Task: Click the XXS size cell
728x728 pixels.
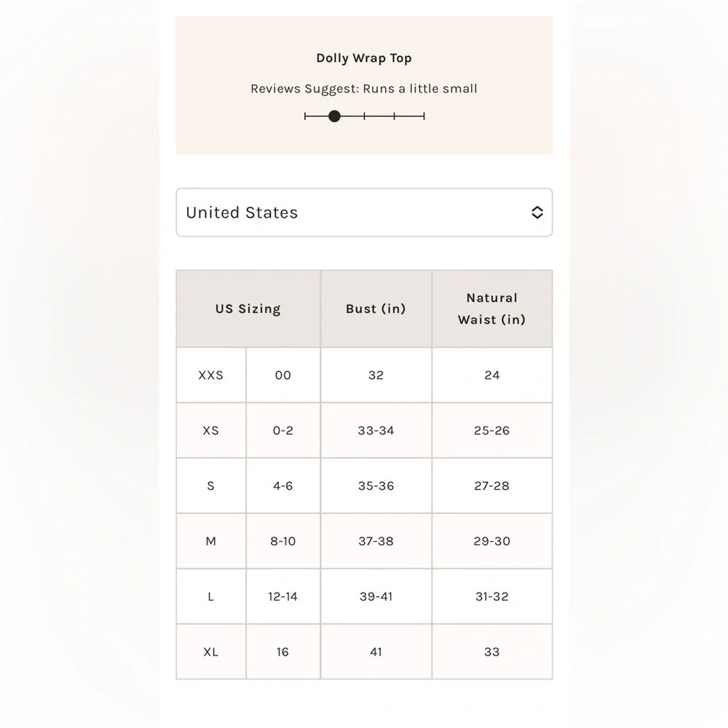Action: [211, 375]
